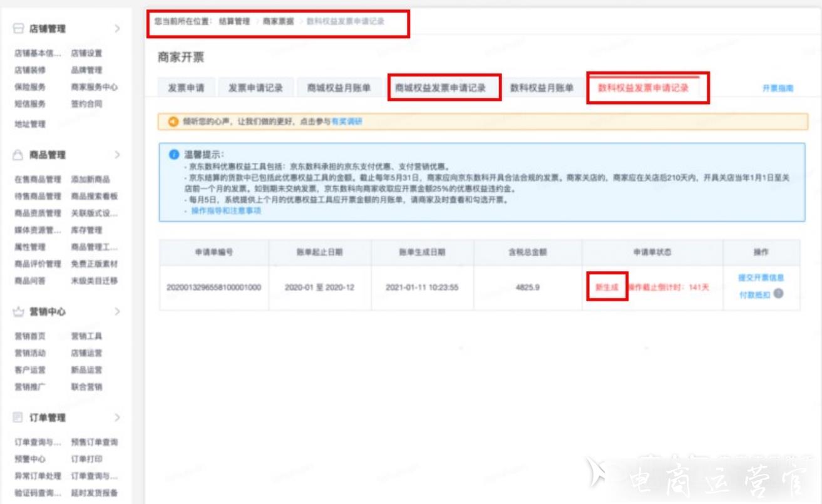Image resolution: width=822 pixels, height=504 pixels.
Task: Open 店铺装修 in the sidebar
Action: (30, 70)
